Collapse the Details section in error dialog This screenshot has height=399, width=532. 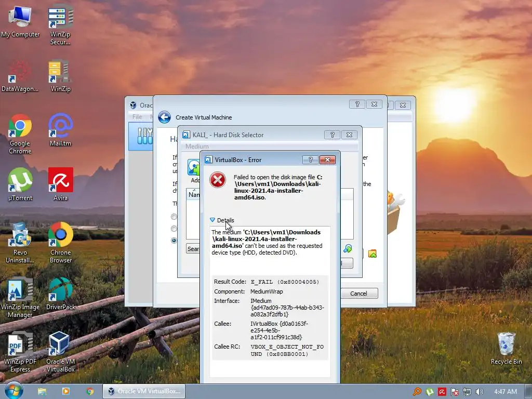pyautogui.click(x=222, y=220)
